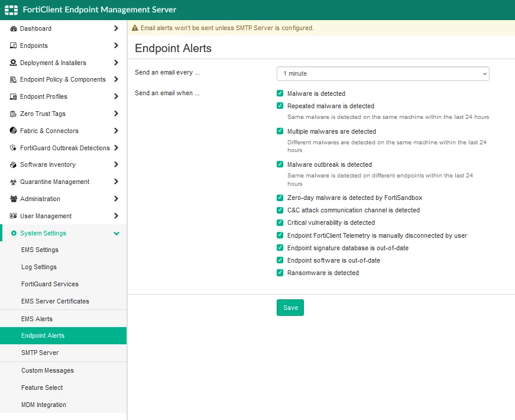Toggle 'Zero-day malware is detected by FortiSandbox'

coord(280,198)
